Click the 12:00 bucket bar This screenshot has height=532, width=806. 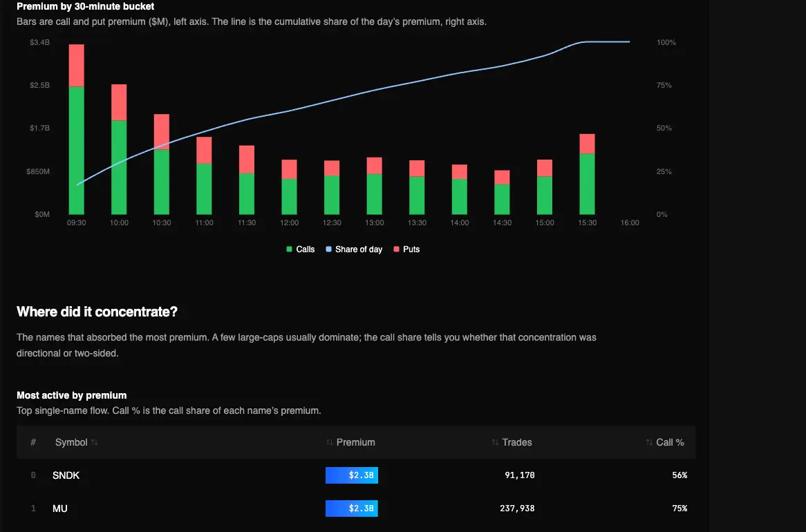[290, 187]
